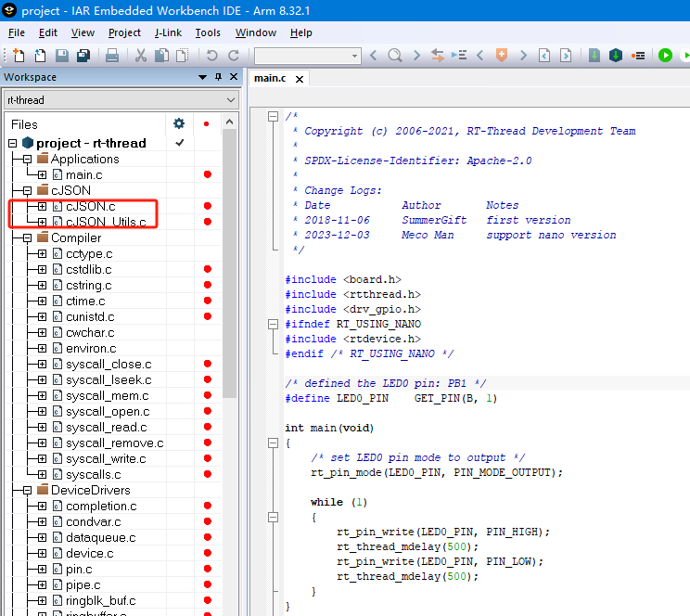The height and width of the screenshot is (616, 690).
Task: Click the Find Next arrow icon
Action: tap(416, 56)
